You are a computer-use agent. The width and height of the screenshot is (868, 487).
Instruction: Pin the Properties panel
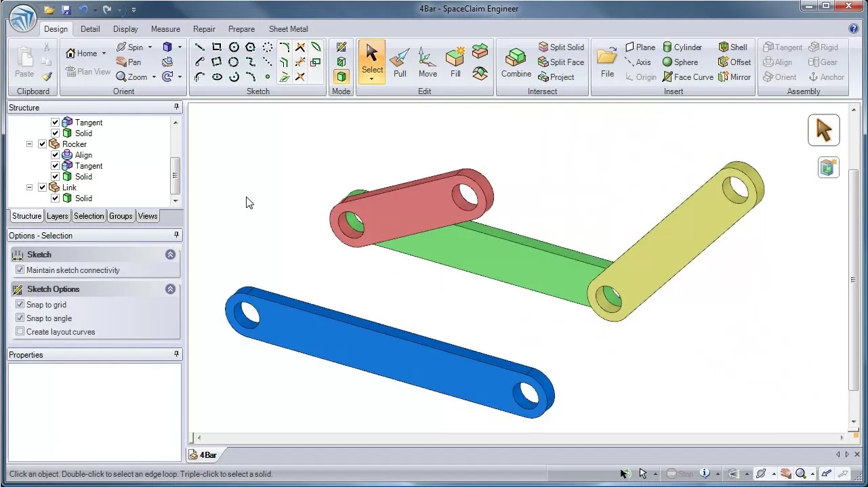click(176, 354)
